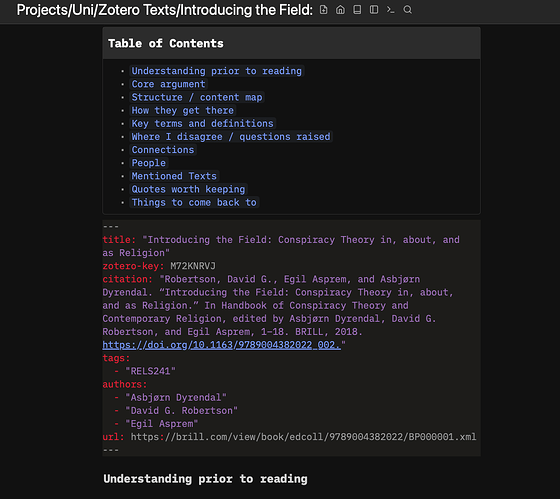Click author "Asbjørn Dyrendal" entry
Viewport: 560px width, 499px height.
176,398
